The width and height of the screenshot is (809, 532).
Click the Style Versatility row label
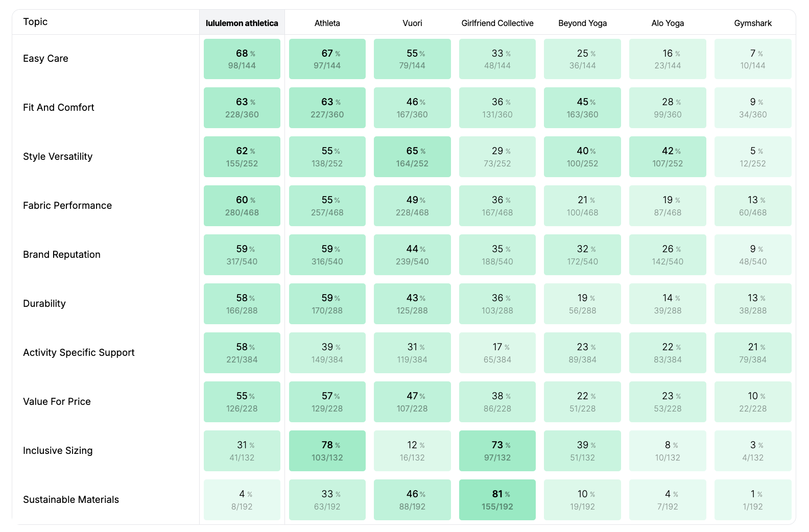click(58, 156)
